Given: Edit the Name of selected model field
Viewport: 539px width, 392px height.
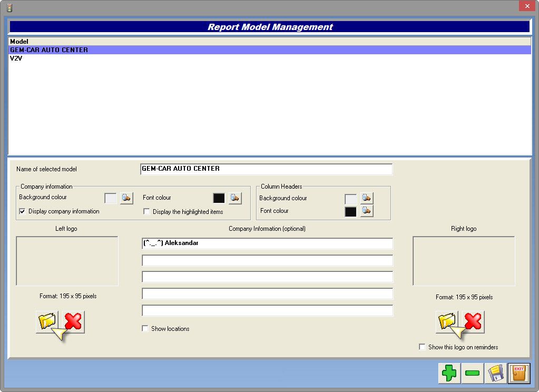Looking at the screenshot, I should click(267, 169).
